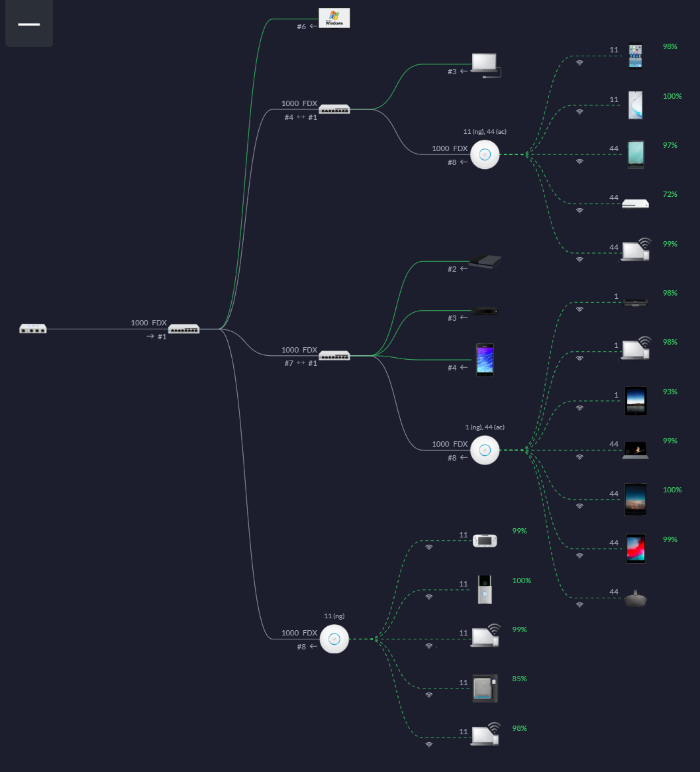Select the access point with only 11 (ng)
Viewport: 700px width, 772px height.
coord(334,639)
